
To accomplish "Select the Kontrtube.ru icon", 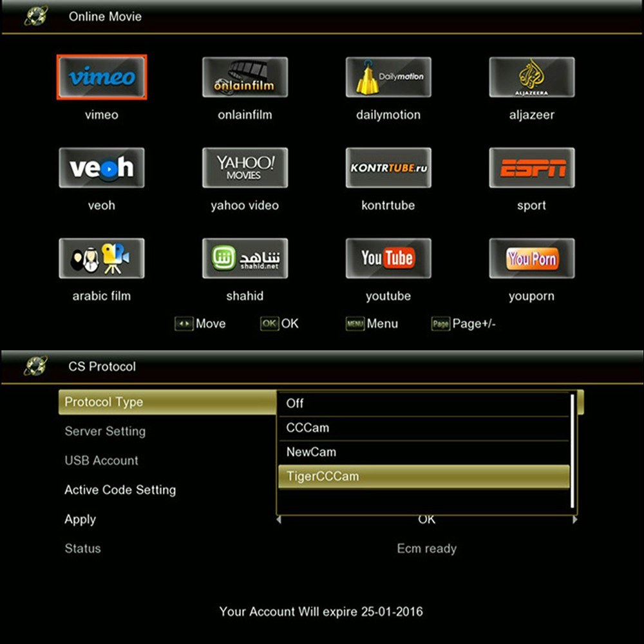I will 388,168.
